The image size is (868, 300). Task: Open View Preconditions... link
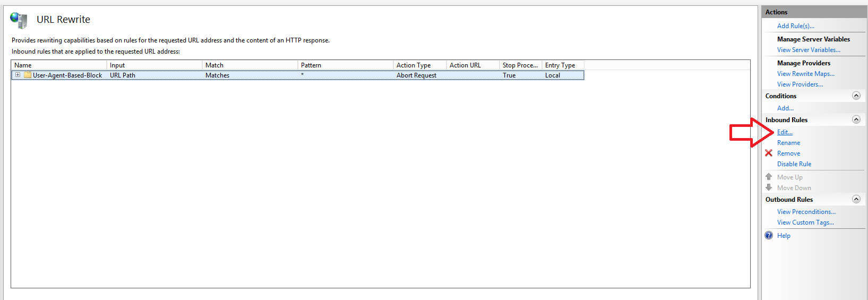coord(806,212)
